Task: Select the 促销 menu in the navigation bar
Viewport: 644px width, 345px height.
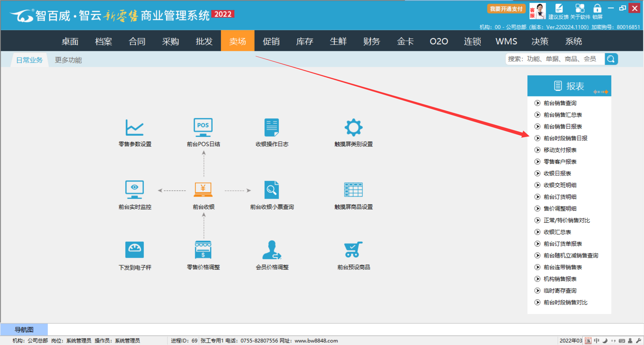Action: tap(271, 41)
